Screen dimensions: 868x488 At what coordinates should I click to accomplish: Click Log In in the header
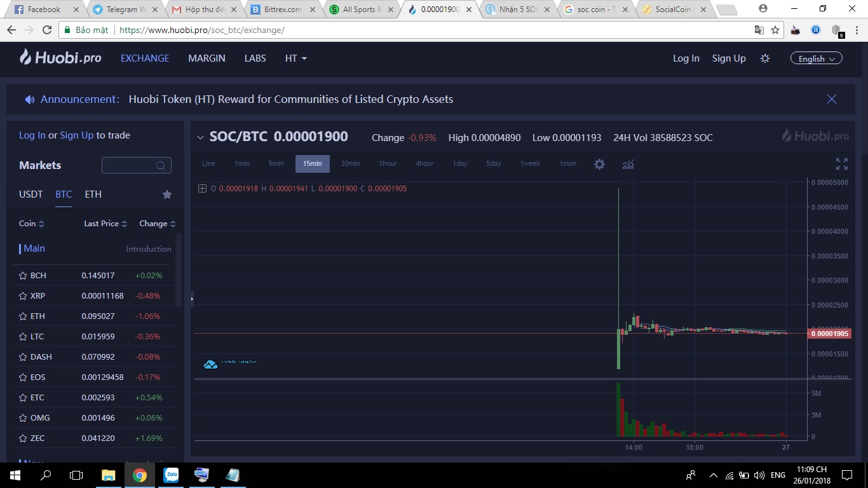pos(686,58)
